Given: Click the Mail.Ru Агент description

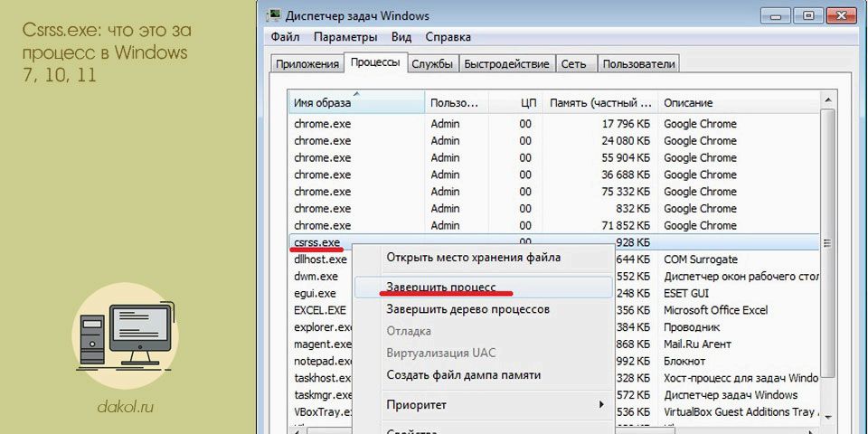Looking at the screenshot, I should 697,344.
